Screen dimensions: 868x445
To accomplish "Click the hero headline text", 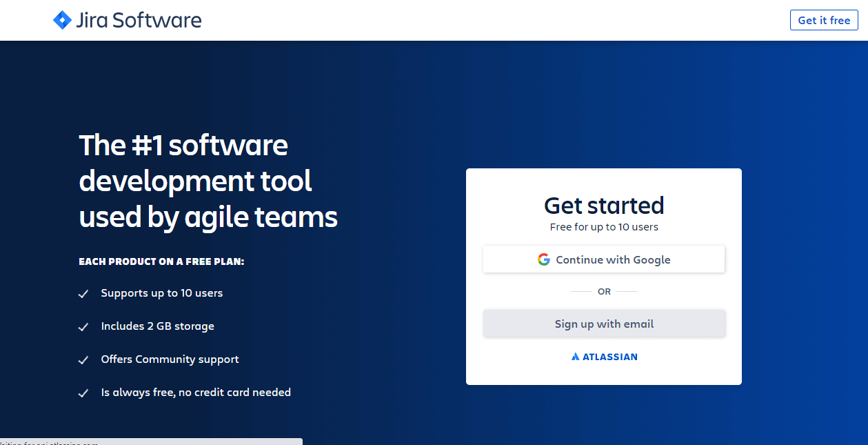I will click(208, 181).
